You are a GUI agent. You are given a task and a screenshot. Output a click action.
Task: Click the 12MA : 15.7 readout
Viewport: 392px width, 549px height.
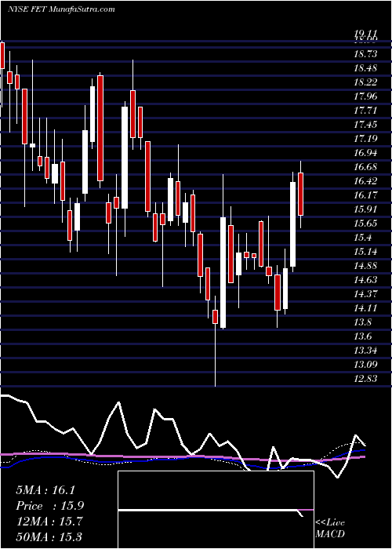coord(49,522)
